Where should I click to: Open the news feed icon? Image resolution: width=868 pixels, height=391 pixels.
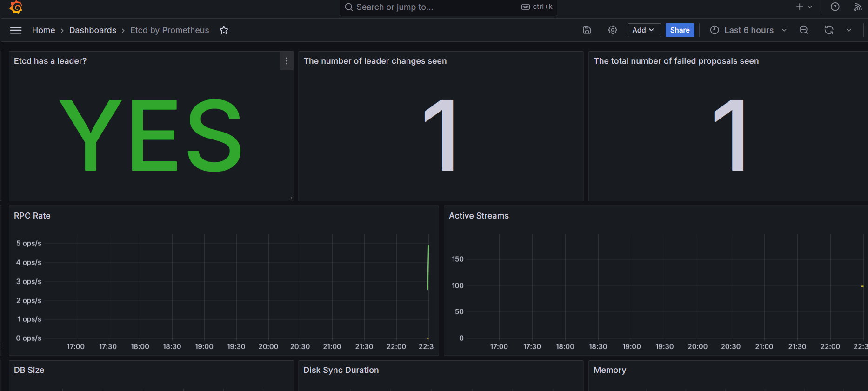point(858,7)
